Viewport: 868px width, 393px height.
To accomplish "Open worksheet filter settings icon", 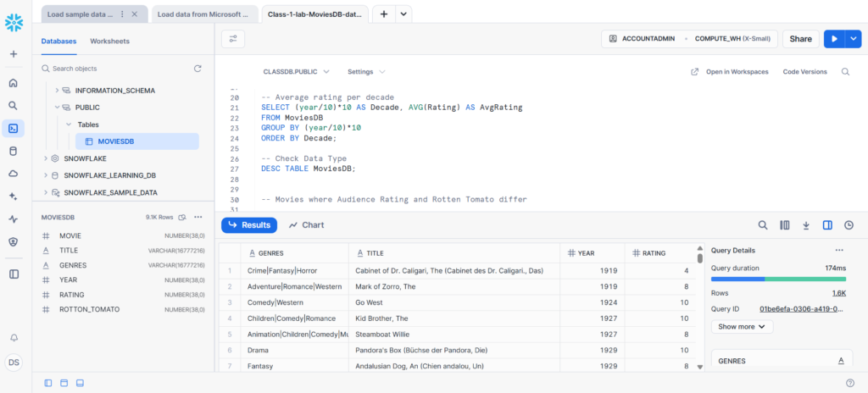I will tap(233, 39).
